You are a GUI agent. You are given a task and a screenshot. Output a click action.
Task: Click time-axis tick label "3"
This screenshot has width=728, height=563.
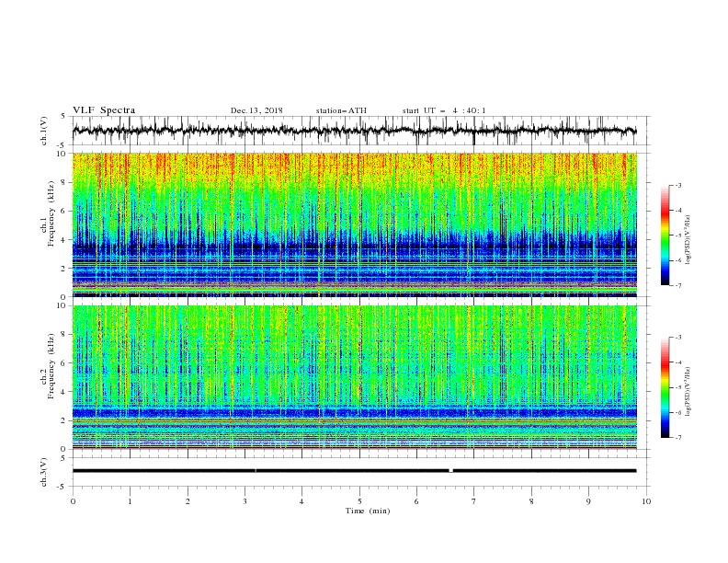point(245,501)
